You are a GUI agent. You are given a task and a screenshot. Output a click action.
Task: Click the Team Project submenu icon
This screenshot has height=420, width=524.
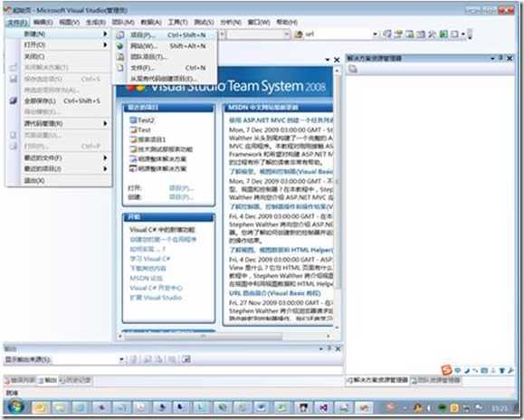point(120,57)
